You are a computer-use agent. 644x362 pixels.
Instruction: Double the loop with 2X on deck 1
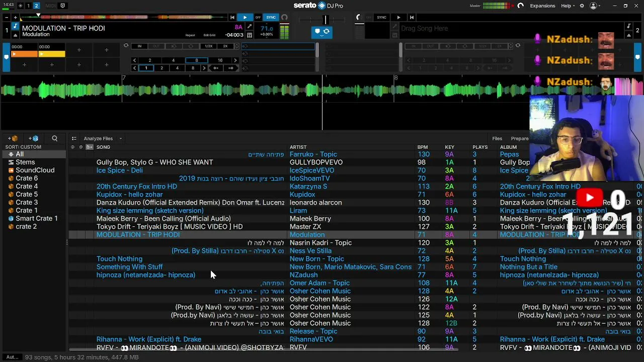click(x=225, y=46)
